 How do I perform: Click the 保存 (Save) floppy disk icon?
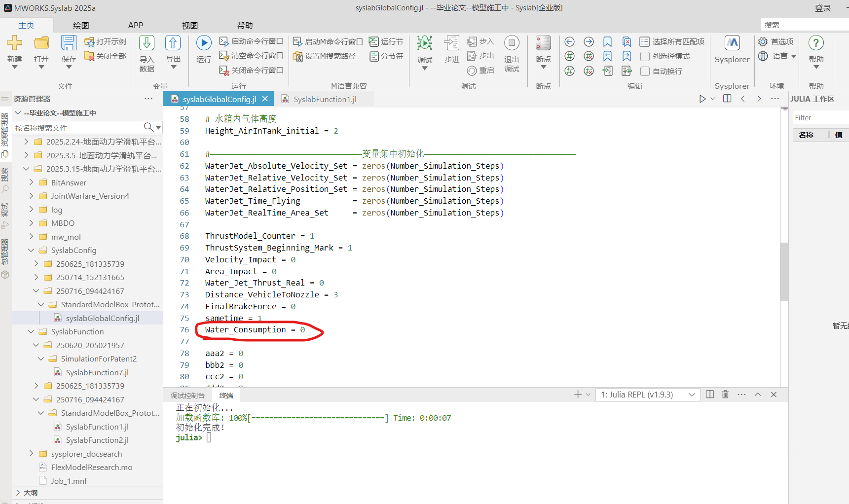tap(69, 43)
